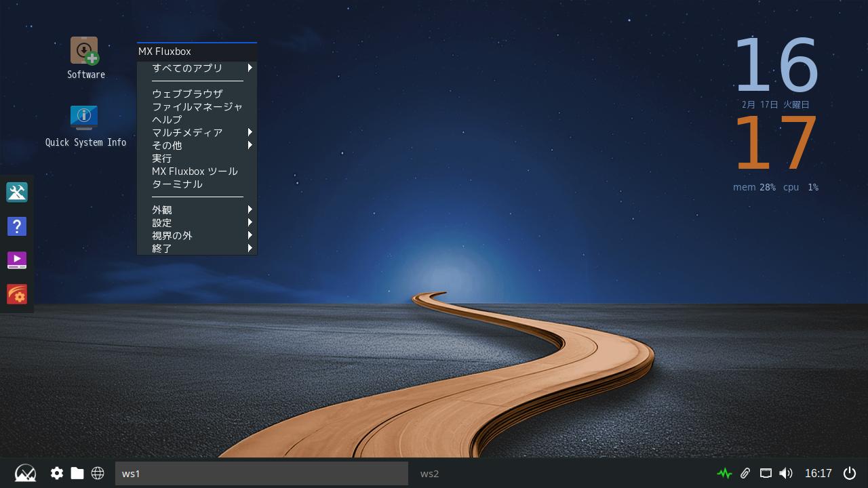This screenshot has height=488, width=868.
Task: Click the power button in the taskbar
Action: pos(850,473)
